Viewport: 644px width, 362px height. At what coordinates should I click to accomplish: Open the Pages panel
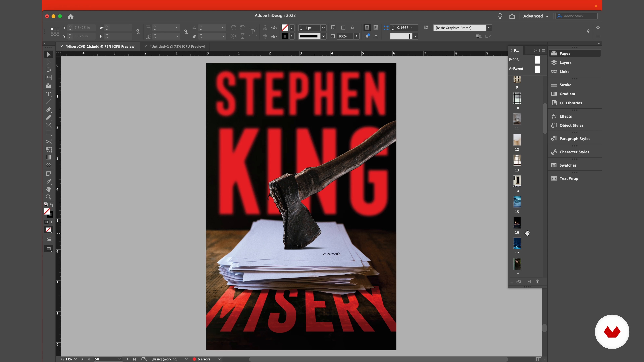(x=575, y=53)
